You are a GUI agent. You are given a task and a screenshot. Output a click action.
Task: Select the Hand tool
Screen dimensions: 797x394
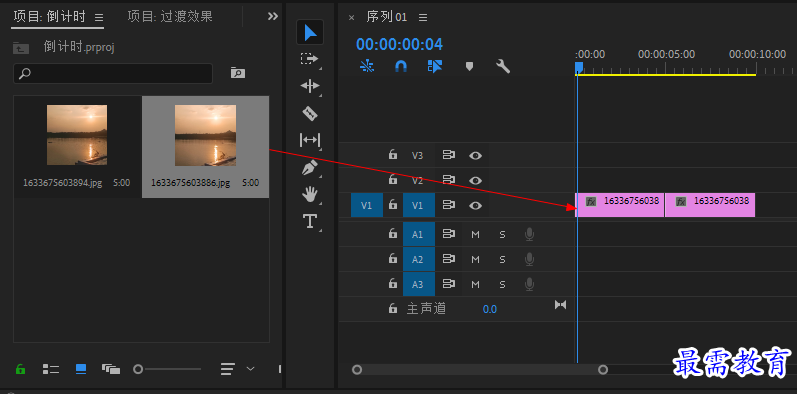click(x=310, y=194)
